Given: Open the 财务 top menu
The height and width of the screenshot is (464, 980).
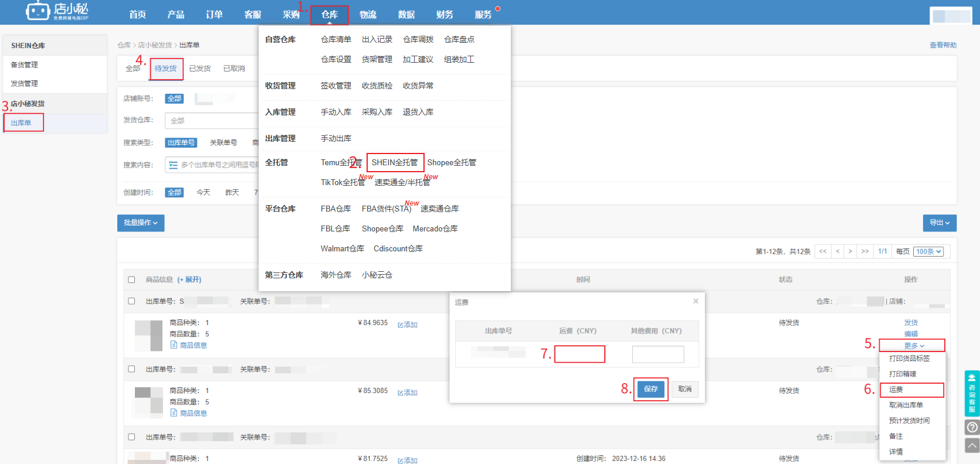Looking at the screenshot, I should (445, 15).
